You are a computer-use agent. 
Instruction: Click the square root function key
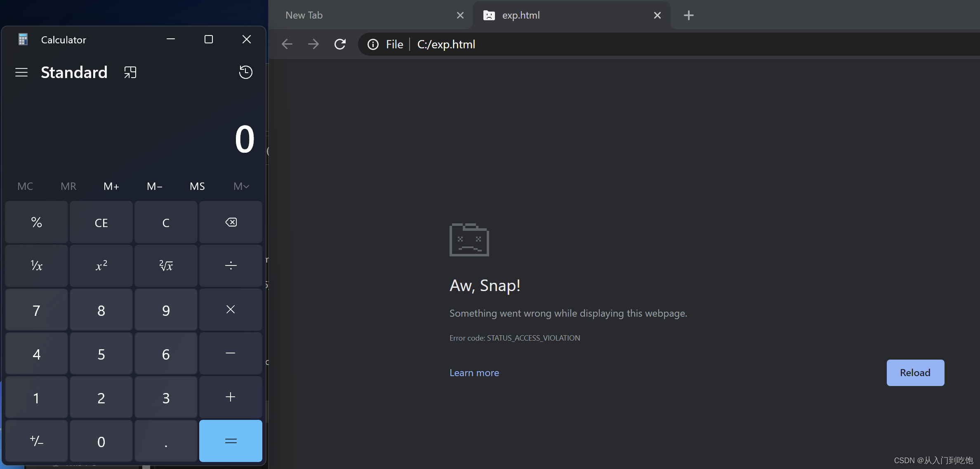point(166,265)
